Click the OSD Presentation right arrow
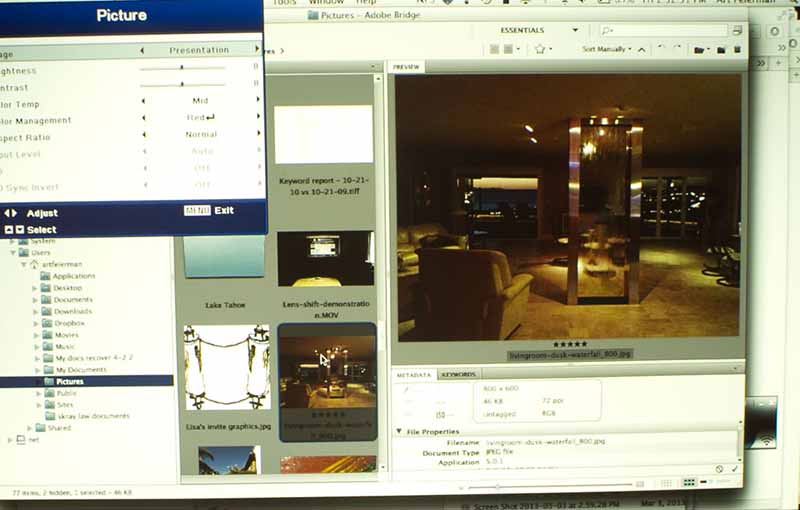This screenshot has width=800, height=510. point(257,49)
